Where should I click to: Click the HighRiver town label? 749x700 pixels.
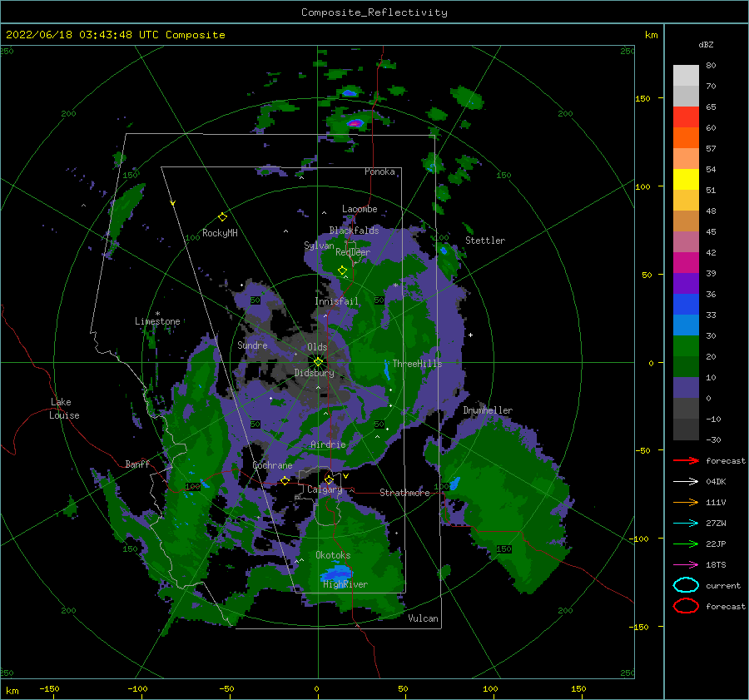[x=345, y=585]
